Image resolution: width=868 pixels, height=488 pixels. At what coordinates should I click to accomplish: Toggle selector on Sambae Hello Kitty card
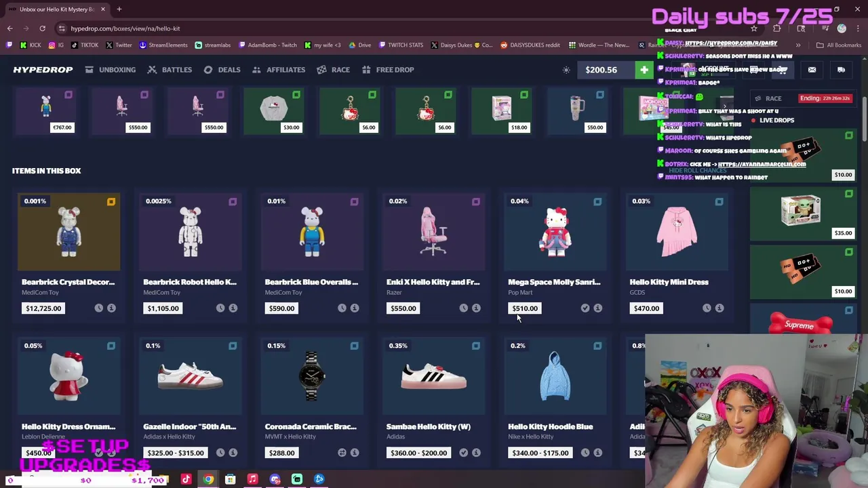pyautogui.click(x=476, y=346)
